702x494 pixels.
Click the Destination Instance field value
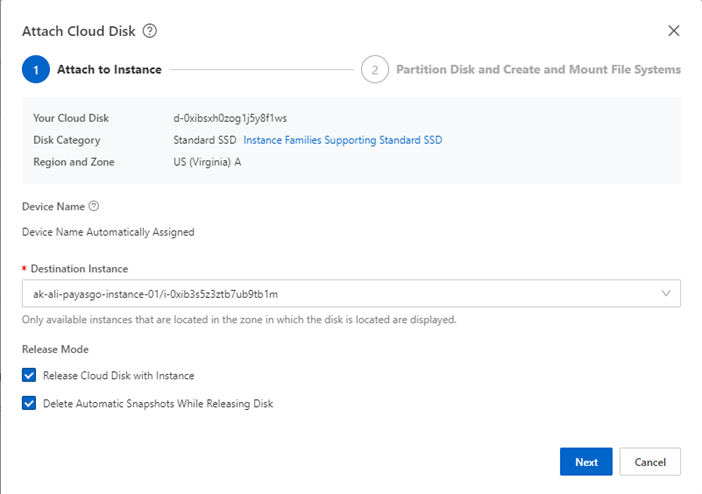[x=155, y=294]
